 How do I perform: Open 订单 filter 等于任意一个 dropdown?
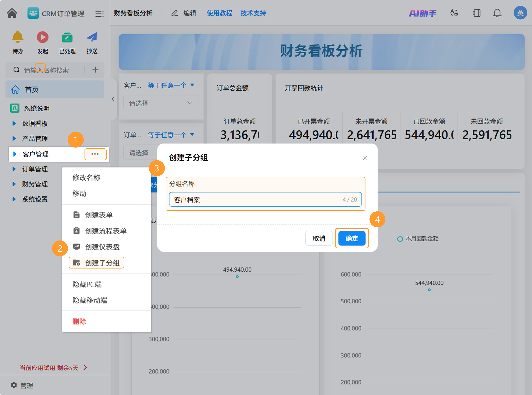(171, 135)
